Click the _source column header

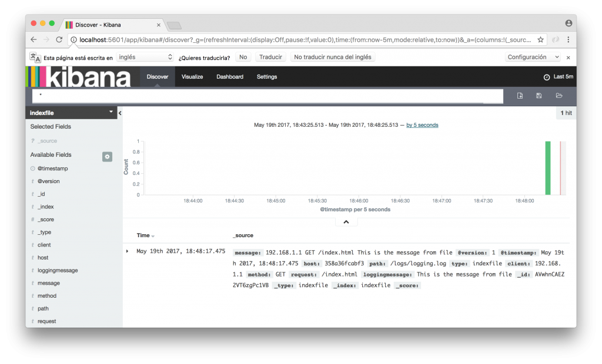point(243,235)
